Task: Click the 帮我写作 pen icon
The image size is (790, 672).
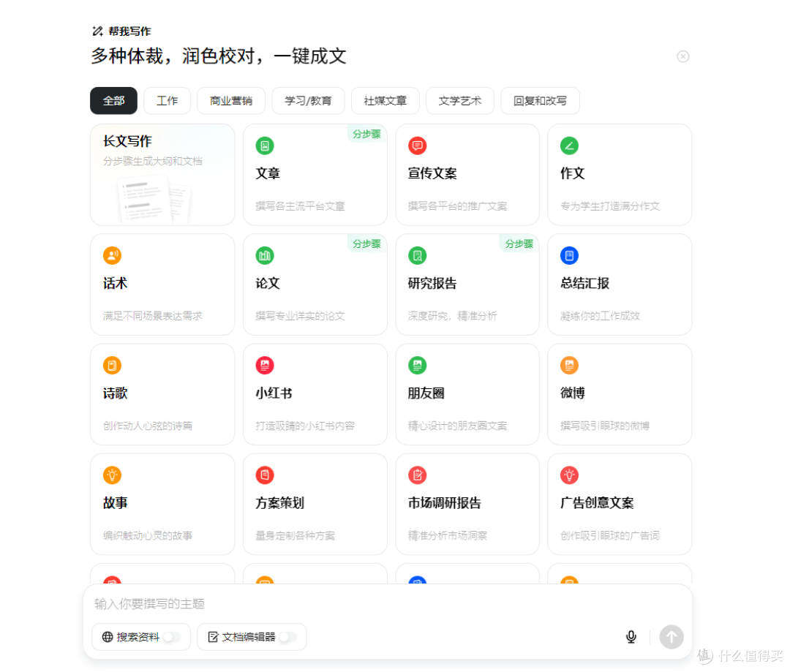Action: tap(98, 31)
